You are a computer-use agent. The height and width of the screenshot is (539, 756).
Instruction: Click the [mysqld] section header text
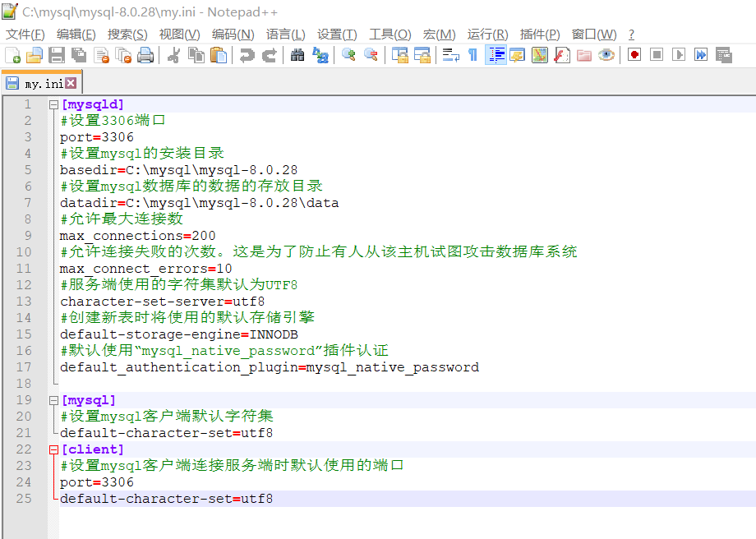coord(93,104)
